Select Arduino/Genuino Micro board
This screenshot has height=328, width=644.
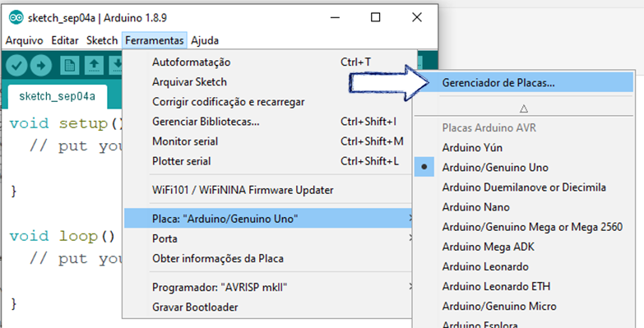[524, 307]
